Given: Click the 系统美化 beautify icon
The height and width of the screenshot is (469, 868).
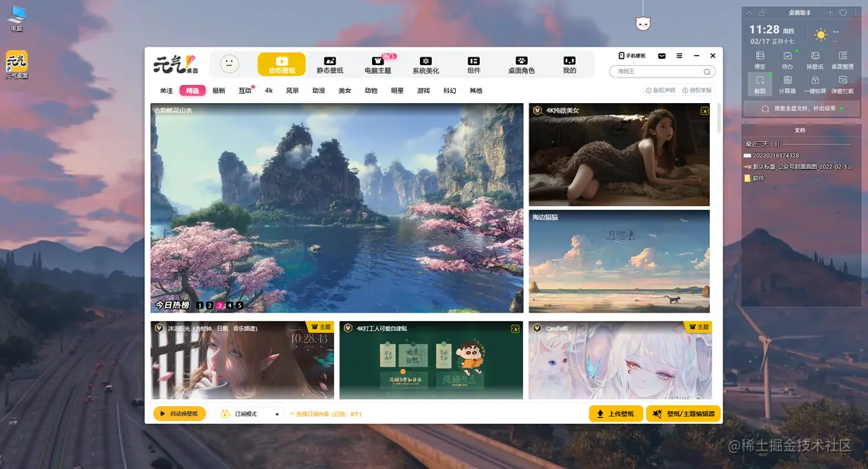Looking at the screenshot, I should click(425, 64).
